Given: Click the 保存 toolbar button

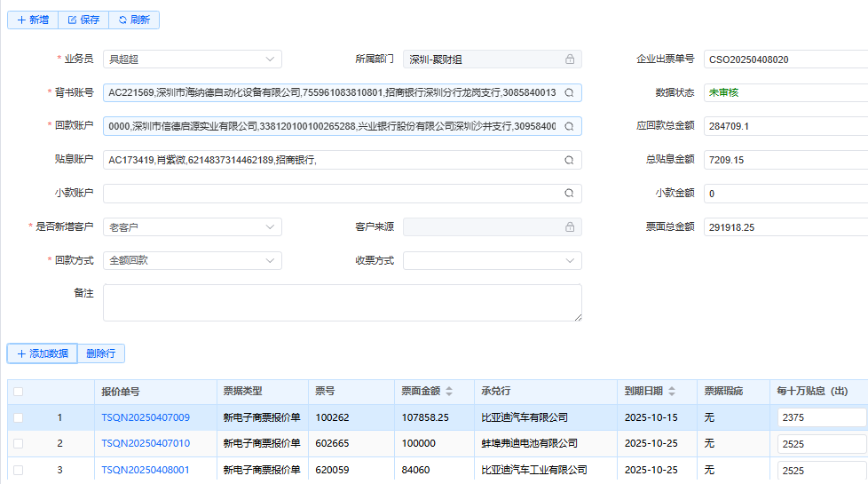Looking at the screenshot, I should pyautogui.click(x=83, y=20).
